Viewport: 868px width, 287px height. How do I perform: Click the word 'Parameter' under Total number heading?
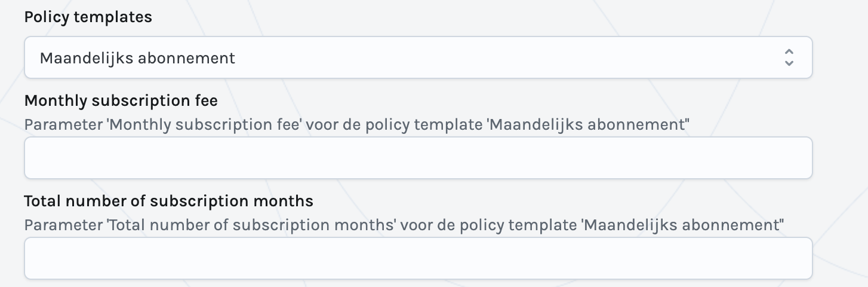click(57, 225)
